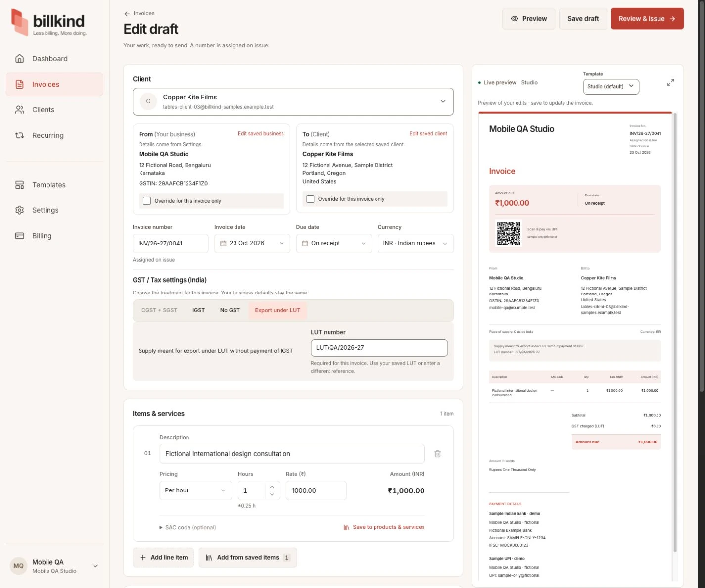Open the Template dropdown Studio (default)
Screen dimensions: 705x588
click(611, 86)
